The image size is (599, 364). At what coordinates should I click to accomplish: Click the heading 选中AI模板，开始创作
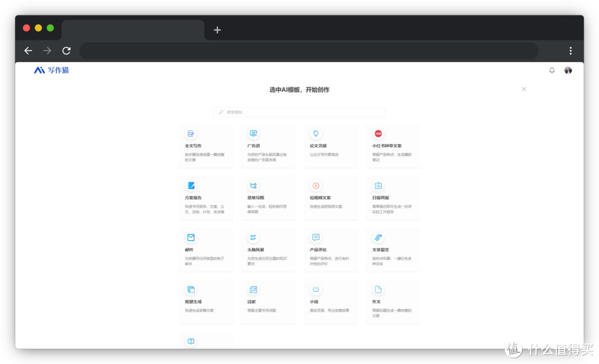pyautogui.click(x=299, y=90)
